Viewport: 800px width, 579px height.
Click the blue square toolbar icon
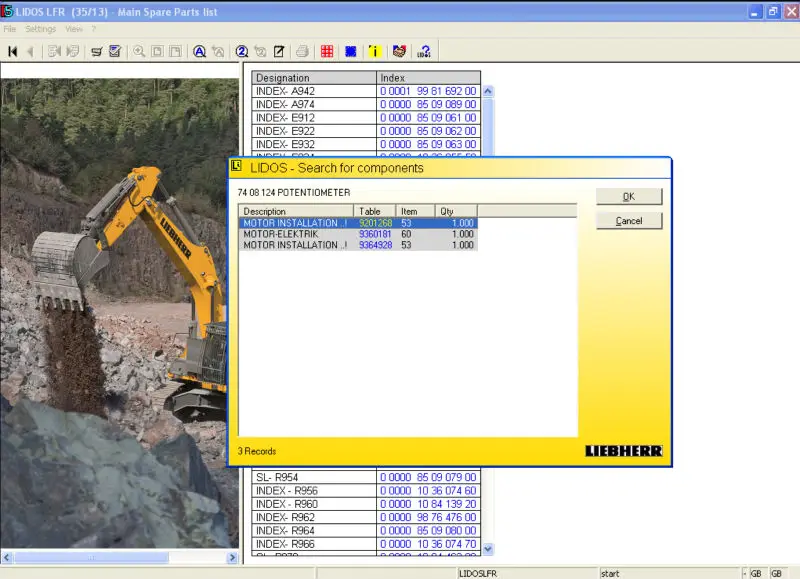(x=351, y=51)
